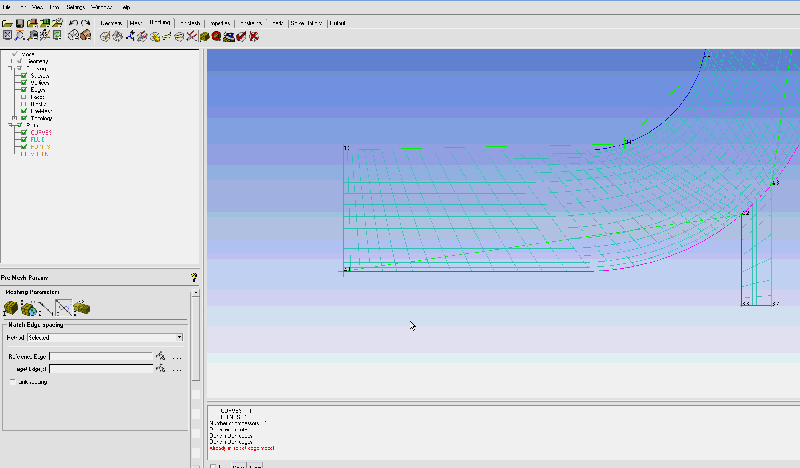Uncheck the Edges checkbox in model tree
This screenshot has width=800, height=468.
coord(22,89)
